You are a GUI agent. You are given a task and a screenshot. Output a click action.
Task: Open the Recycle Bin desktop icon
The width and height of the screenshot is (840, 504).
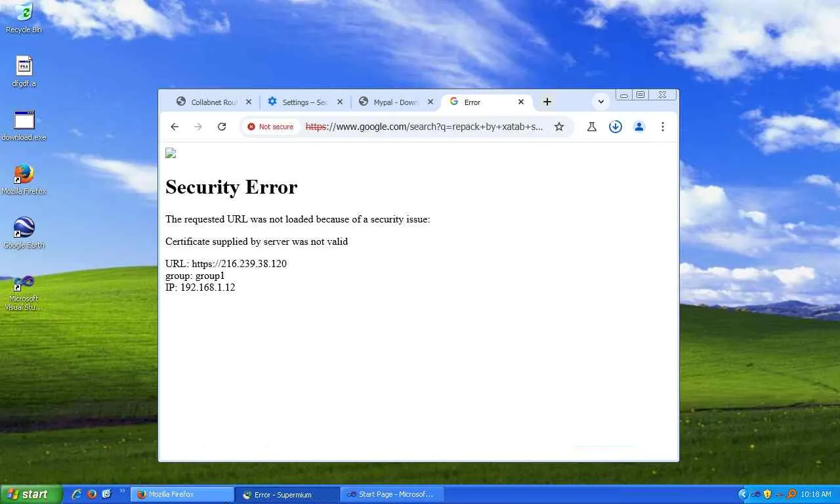point(24,18)
